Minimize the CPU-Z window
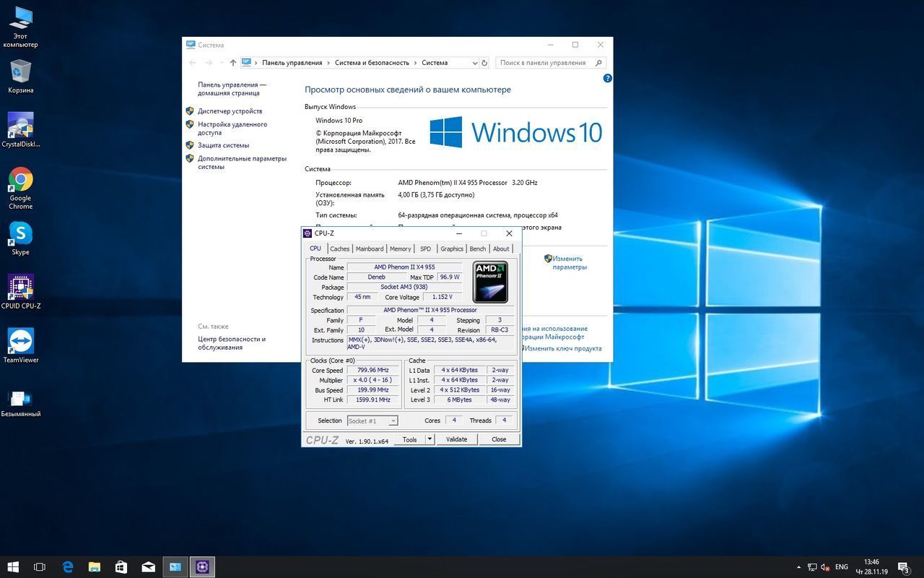Viewport: 924px width, 578px height. pyautogui.click(x=459, y=233)
